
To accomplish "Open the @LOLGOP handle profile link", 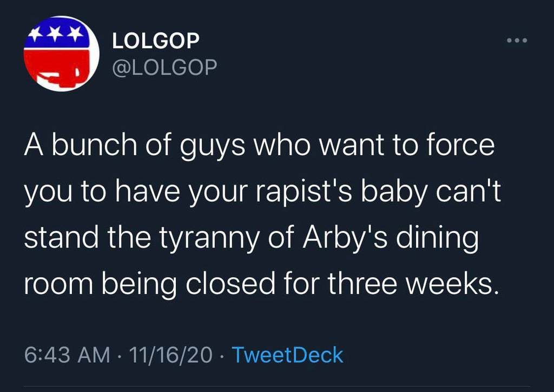I will tap(164, 67).
